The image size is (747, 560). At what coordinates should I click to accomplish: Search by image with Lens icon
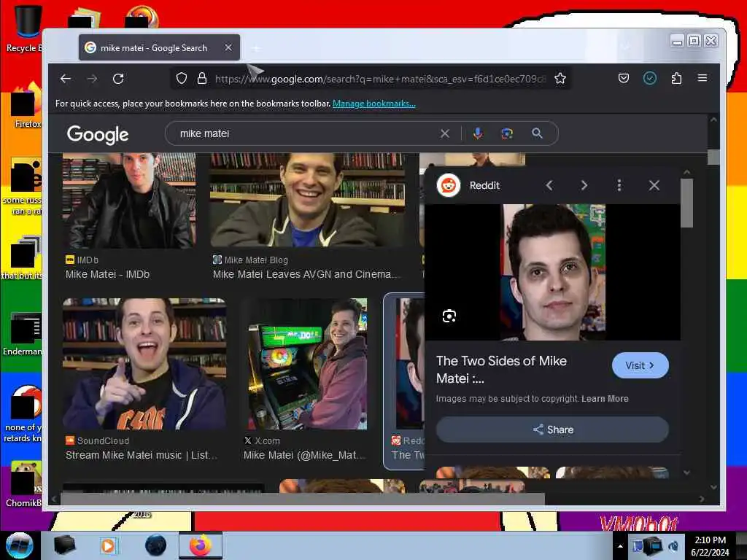(x=507, y=134)
